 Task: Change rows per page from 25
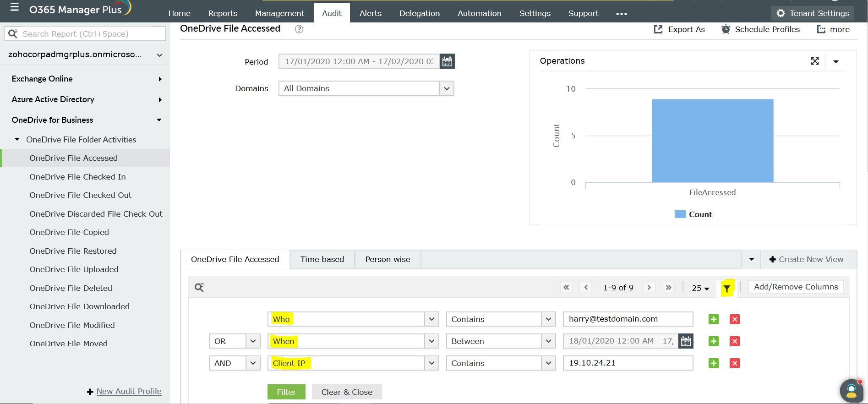pos(700,288)
